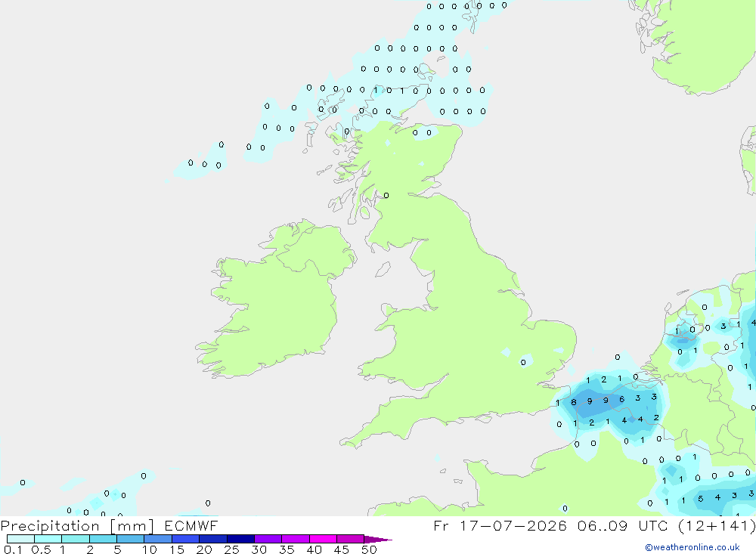
Task: Select the 20–25 mm dark blue swatch
Action: point(213,539)
